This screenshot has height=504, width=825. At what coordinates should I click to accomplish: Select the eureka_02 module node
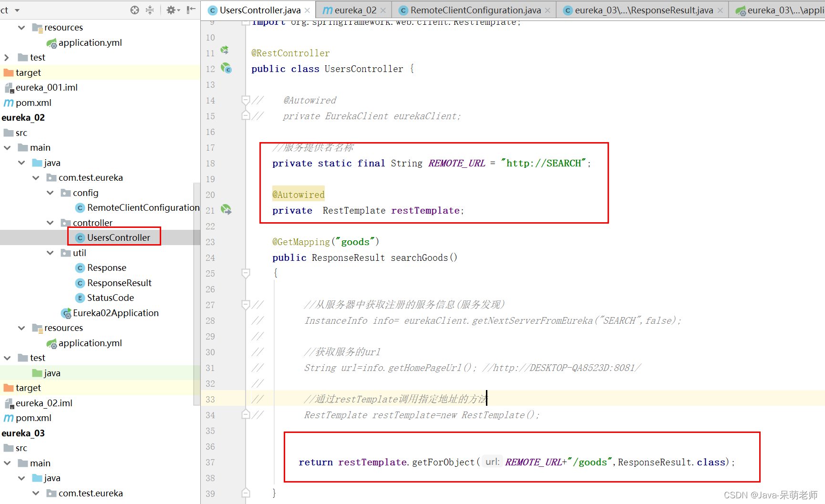23,117
